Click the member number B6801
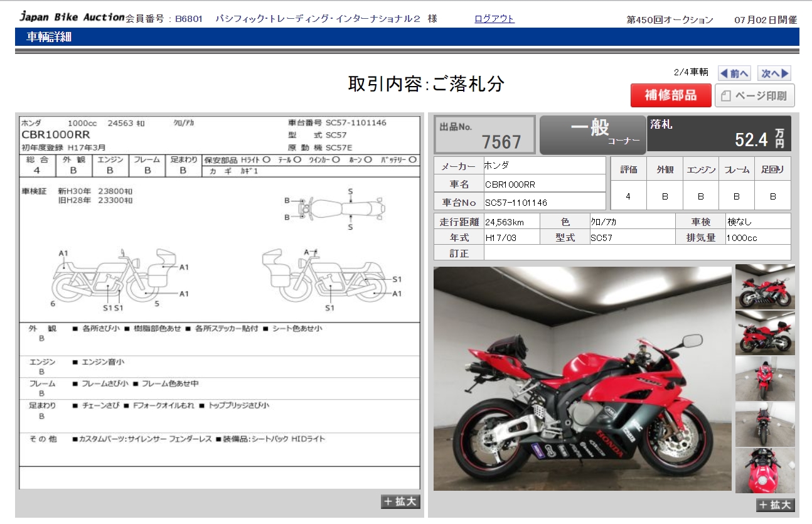 tap(189, 19)
